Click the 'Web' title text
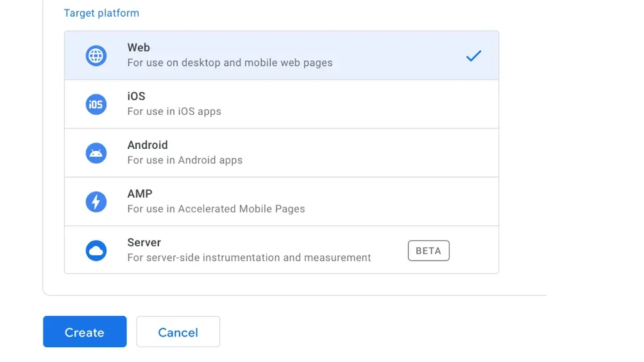Viewport: 644px width, 362px height. pyautogui.click(x=139, y=47)
